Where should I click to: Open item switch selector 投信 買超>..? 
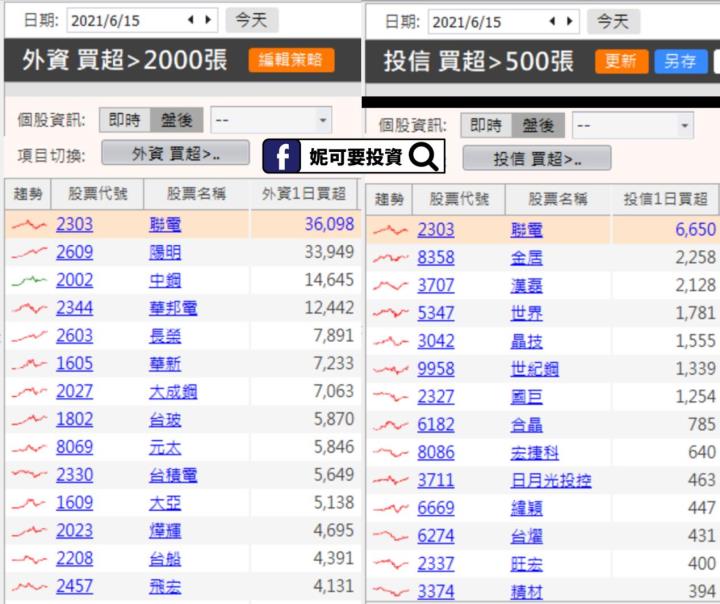[x=537, y=158]
